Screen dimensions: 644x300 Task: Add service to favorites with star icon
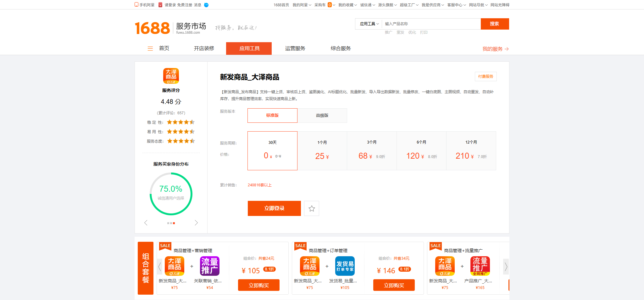click(x=312, y=208)
